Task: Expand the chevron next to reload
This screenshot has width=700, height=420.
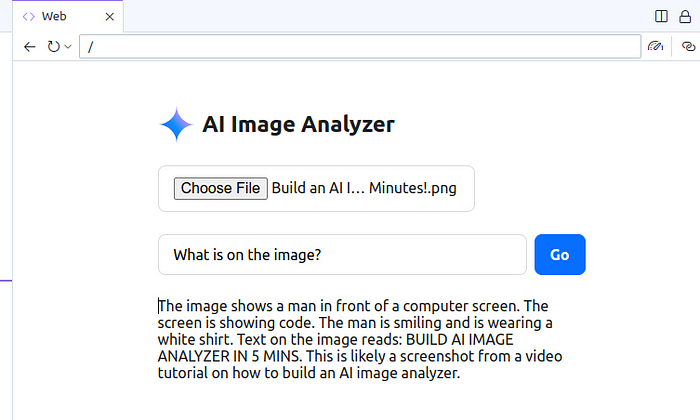Action: pyautogui.click(x=68, y=46)
